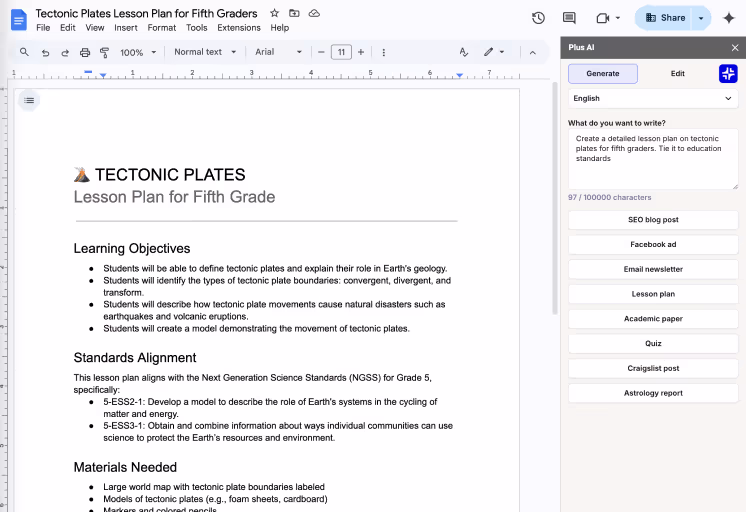
Task: Click the Share button
Action: click(x=665, y=18)
